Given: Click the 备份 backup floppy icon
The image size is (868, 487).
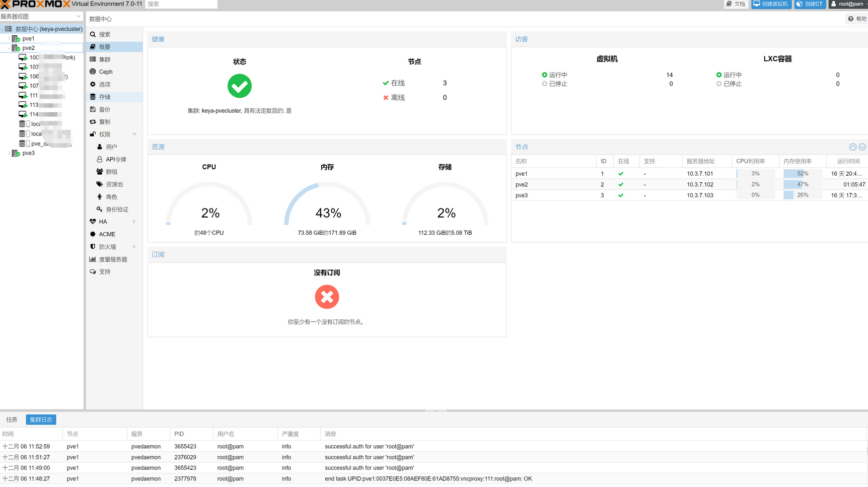Looking at the screenshot, I should coord(93,109).
